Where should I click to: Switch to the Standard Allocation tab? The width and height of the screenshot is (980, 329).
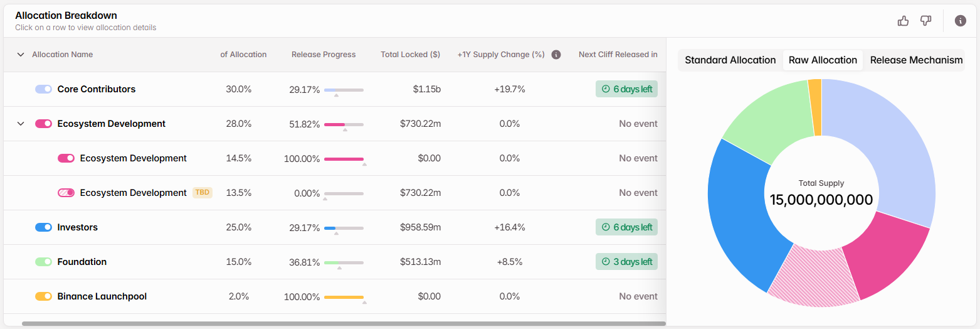[x=730, y=60]
